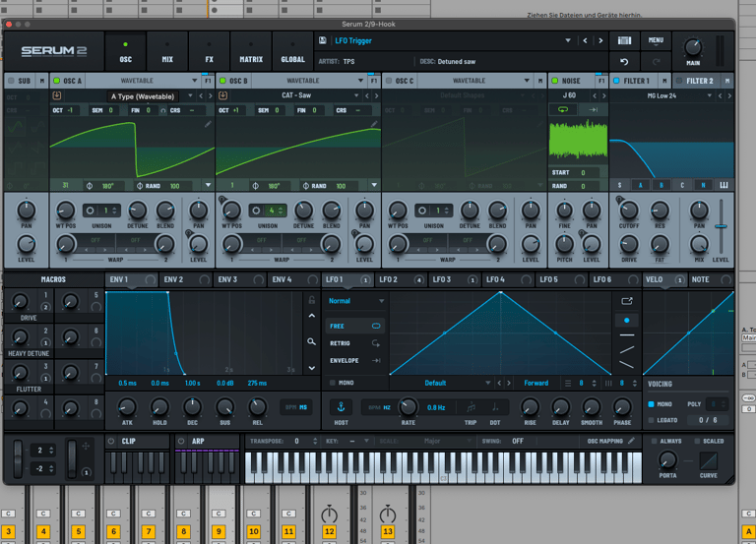Select the previous OSC B wavetable
The height and width of the screenshot is (544, 756).
(x=367, y=95)
